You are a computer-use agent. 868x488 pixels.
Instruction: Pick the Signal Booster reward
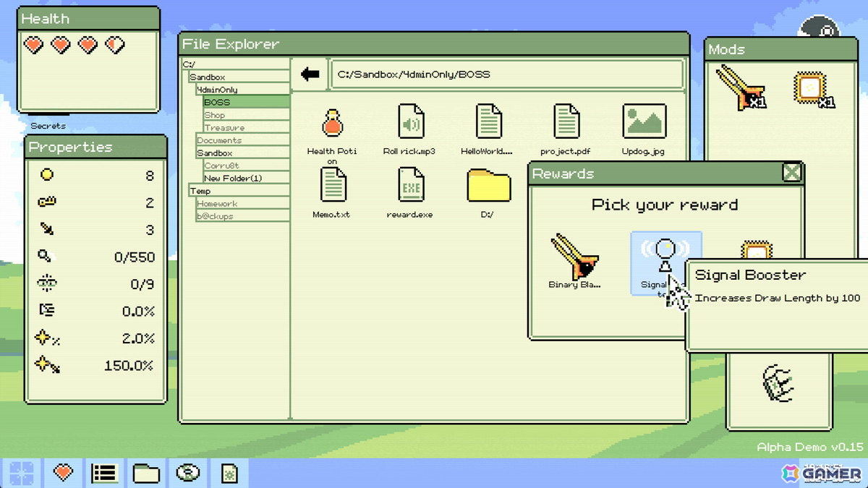point(665,262)
